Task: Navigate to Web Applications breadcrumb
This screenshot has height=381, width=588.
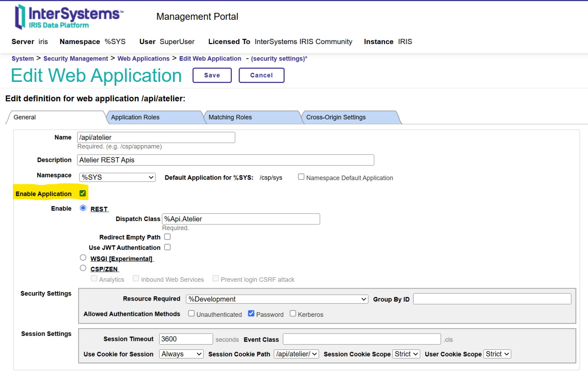Action: point(143,58)
